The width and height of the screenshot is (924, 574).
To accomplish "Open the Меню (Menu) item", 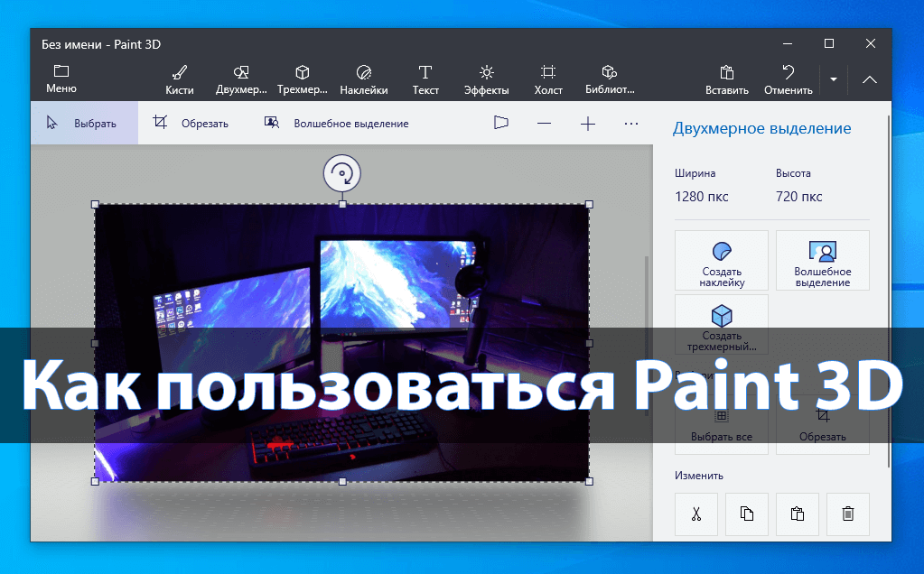I will coord(61,79).
